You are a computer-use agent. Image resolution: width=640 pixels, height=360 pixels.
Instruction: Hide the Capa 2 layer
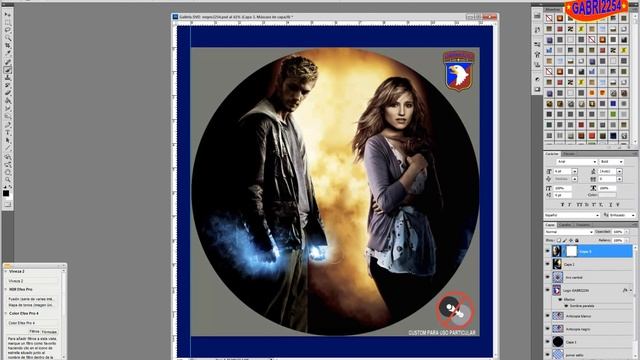tap(548, 264)
